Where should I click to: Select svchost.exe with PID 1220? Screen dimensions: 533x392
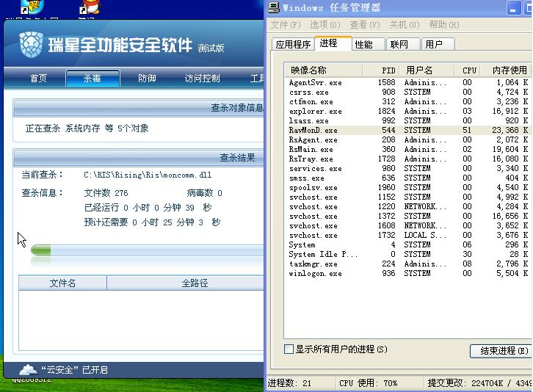(x=408, y=206)
